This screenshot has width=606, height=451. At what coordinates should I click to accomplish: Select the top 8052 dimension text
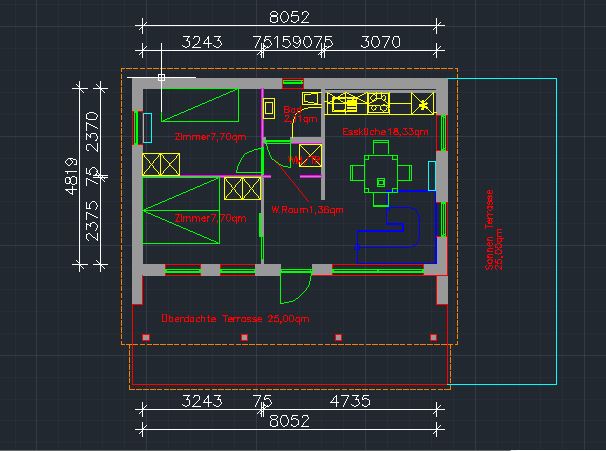pos(289,17)
